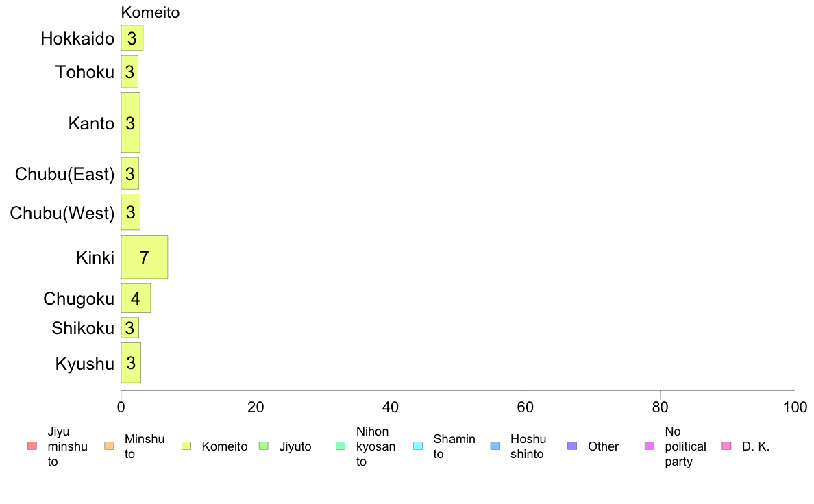The image size is (814, 504).
Task: Click the Shamin to cyan legend swatch
Action: coord(418,446)
